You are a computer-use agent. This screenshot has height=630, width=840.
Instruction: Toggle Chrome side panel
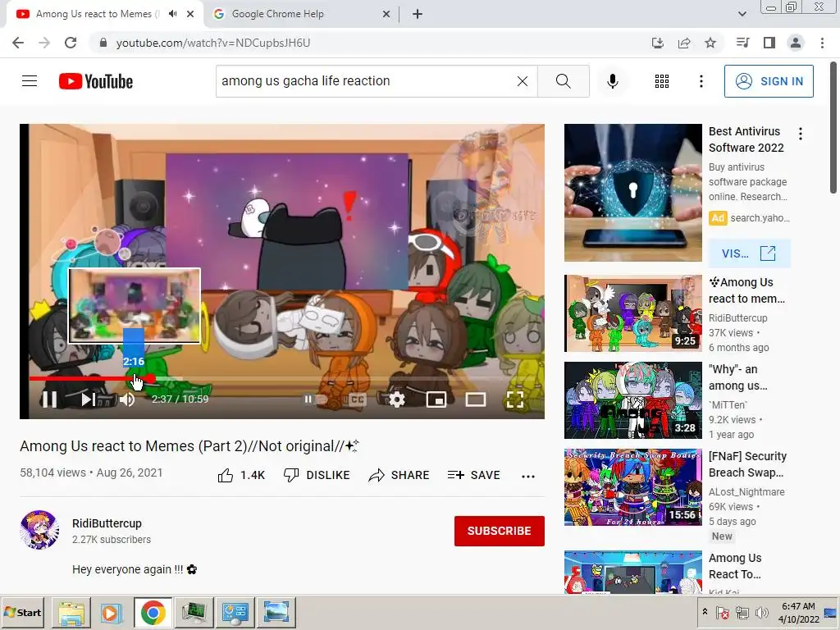pos(769,43)
